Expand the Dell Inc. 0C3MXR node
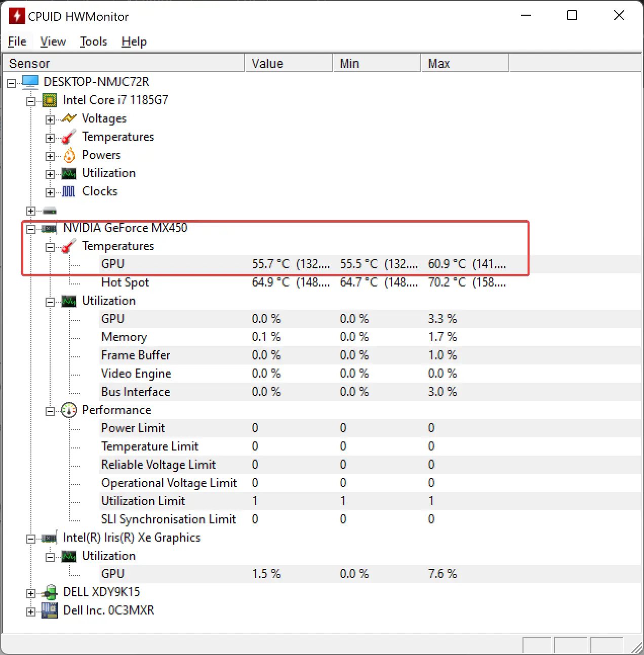This screenshot has height=655, width=644. click(31, 612)
